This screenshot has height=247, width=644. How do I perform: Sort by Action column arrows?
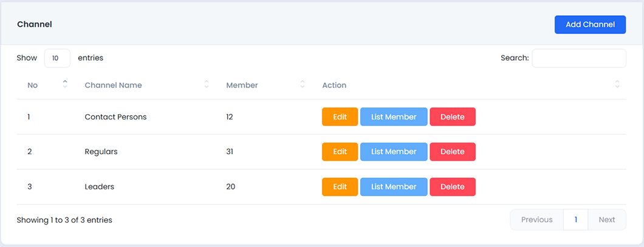point(617,85)
